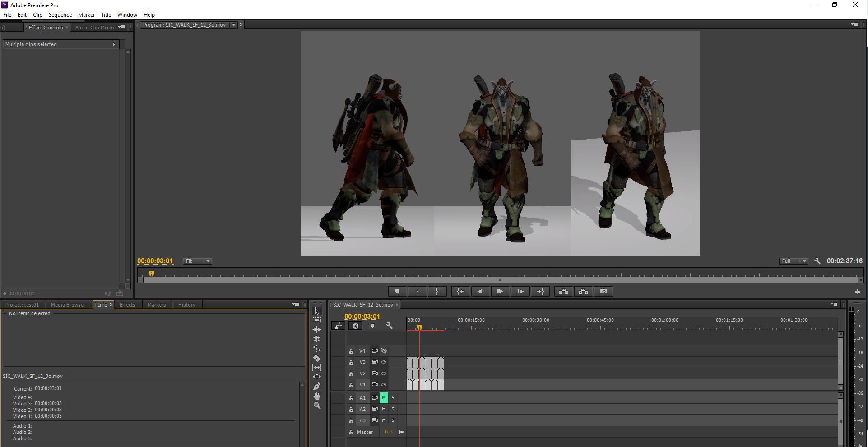Play the sequence in Program monitor
The width and height of the screenshot is (868, 447).
coord(500,292)
